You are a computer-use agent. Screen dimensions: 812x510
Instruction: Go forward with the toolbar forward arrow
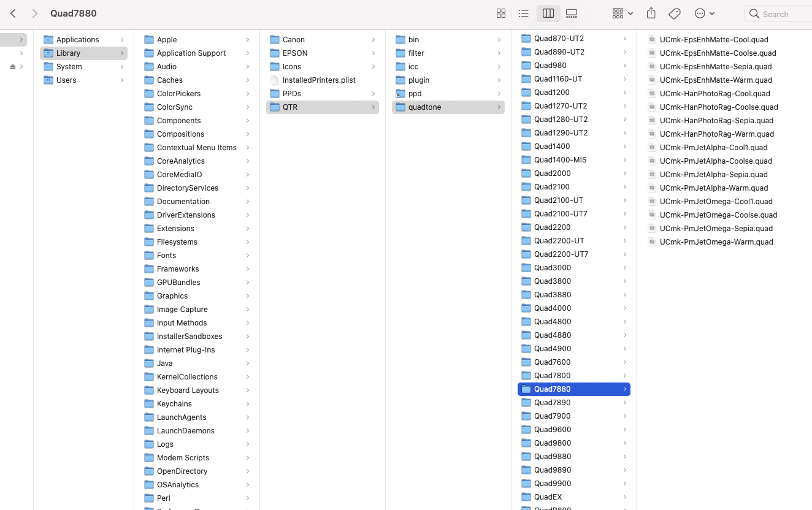tap(34, 13)
